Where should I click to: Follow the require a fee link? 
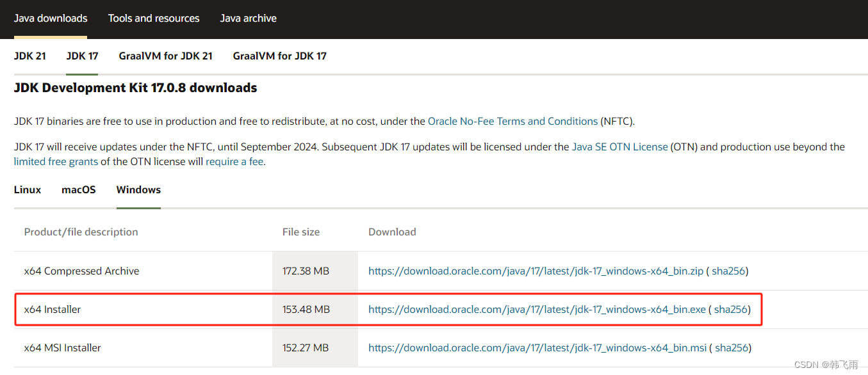(x=234, y=162)
